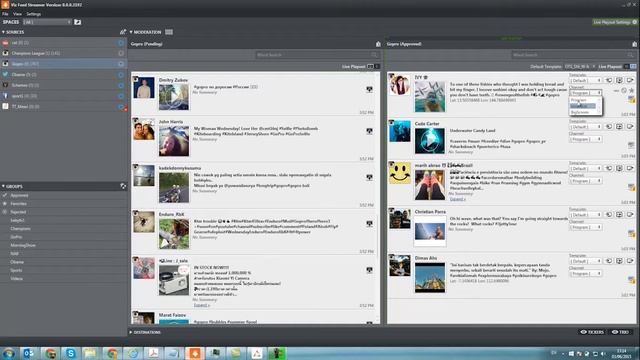
Task: Open Channel dropdown on Christian Parra post
Action: point(585,227)
